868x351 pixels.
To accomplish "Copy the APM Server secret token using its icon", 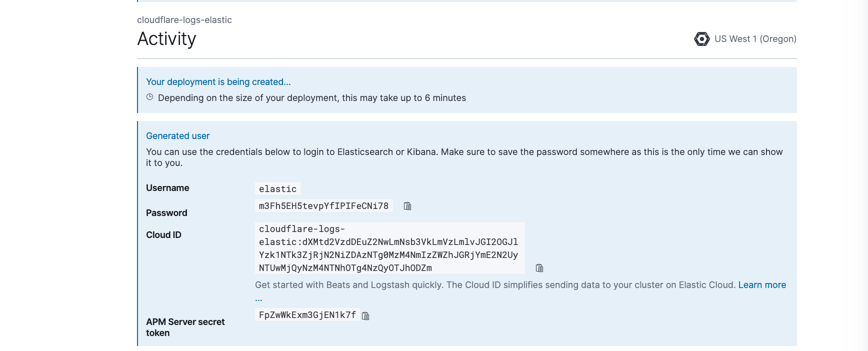I will click(x=365, y=315).
